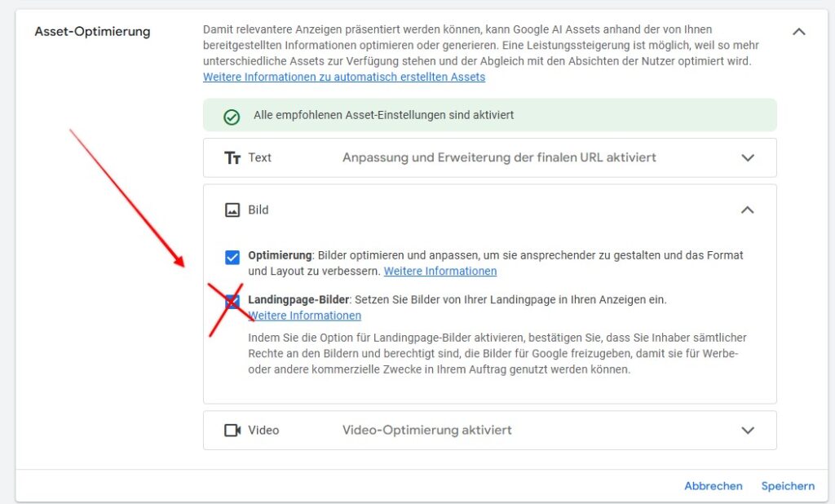Open Weitere Informationen zu automatisch erstellten Assets
The image size is (835, 504).
pos(343,77)
